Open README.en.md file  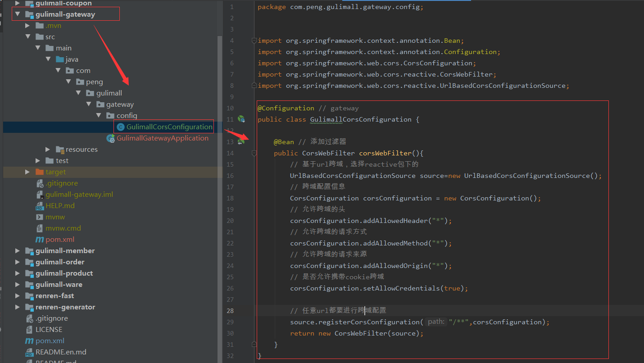click(x=61, y=352)
